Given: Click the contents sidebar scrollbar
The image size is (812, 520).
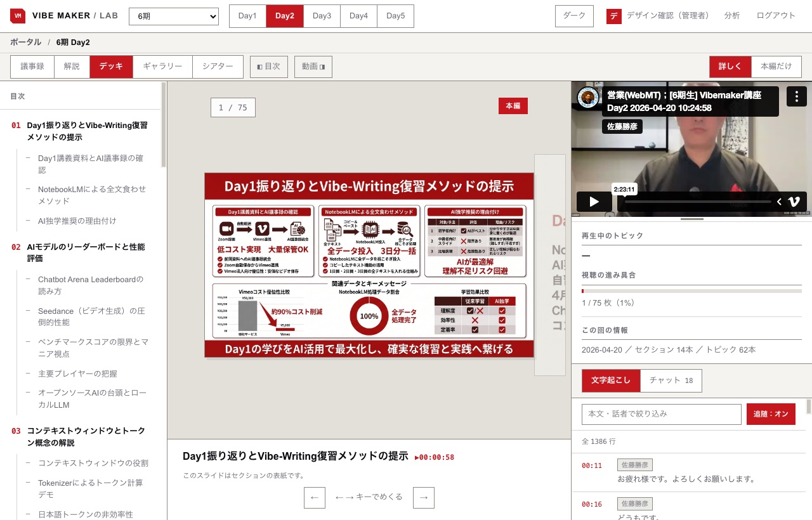Looking at the screenshot, I should [164, 125].
